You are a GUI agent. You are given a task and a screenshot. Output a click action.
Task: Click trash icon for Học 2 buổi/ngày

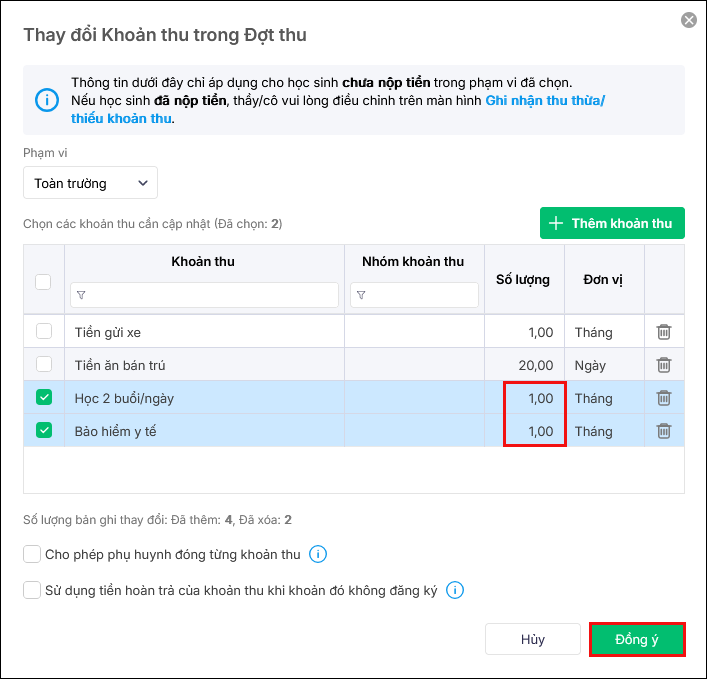[x=663, y=398]
